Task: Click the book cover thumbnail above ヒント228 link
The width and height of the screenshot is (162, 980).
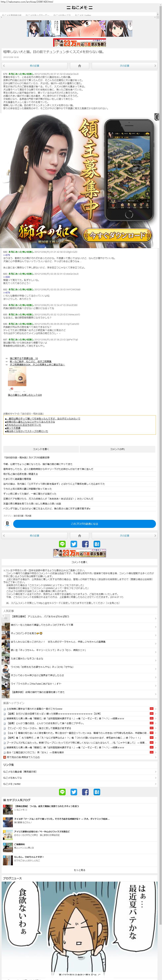Action: point(17,377)
